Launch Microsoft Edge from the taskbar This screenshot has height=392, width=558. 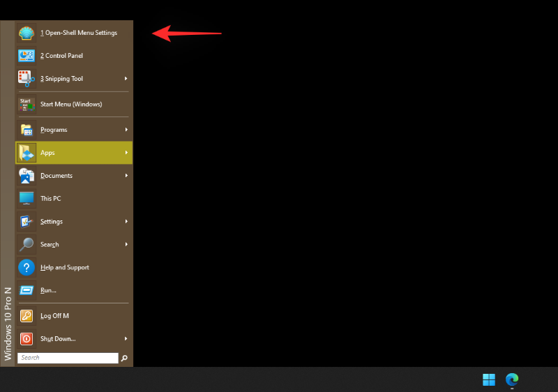click(x=512, y=379)
